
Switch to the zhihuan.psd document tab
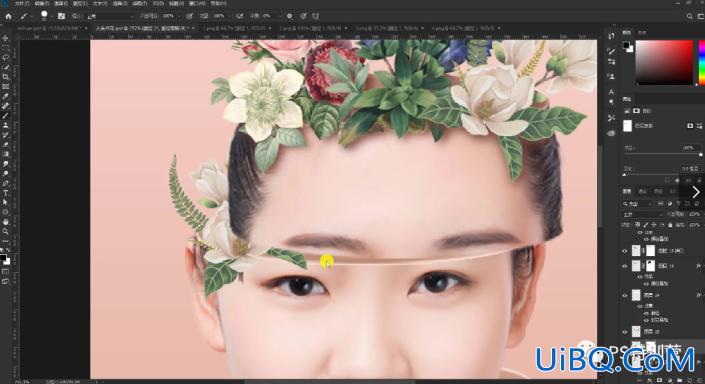point(47,28)
